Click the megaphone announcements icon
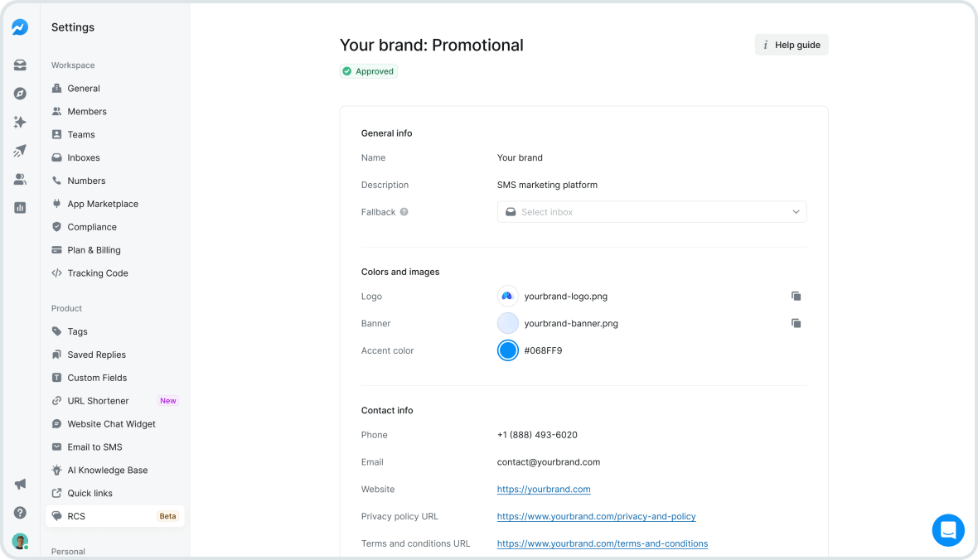This screenshot has height=560, width=978. [x=20, y=484]
